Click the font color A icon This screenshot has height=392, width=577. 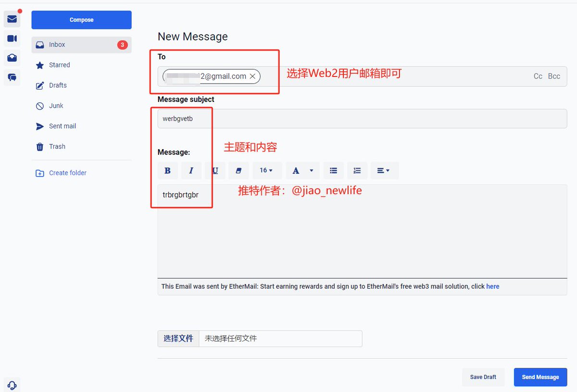296,170
